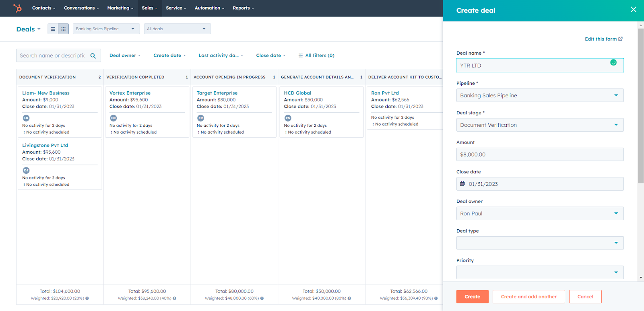The width and height of the screenshot is (644, 311).
Task: Open the Contacts menu
Action: coord(44,8)
